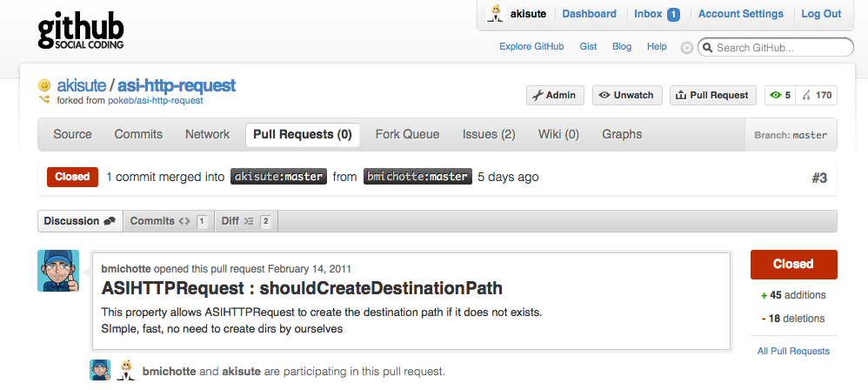Viewport: 868px width, 390px height.
Task: Open the Issues (2) tab
Action: pyautogui.click(x=489, y=134)
